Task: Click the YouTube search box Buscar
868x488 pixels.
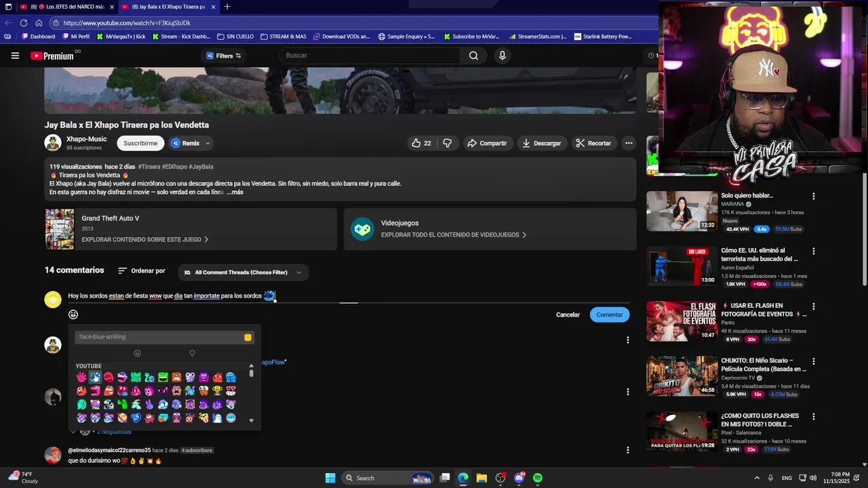Action: (x=370, y=56)
